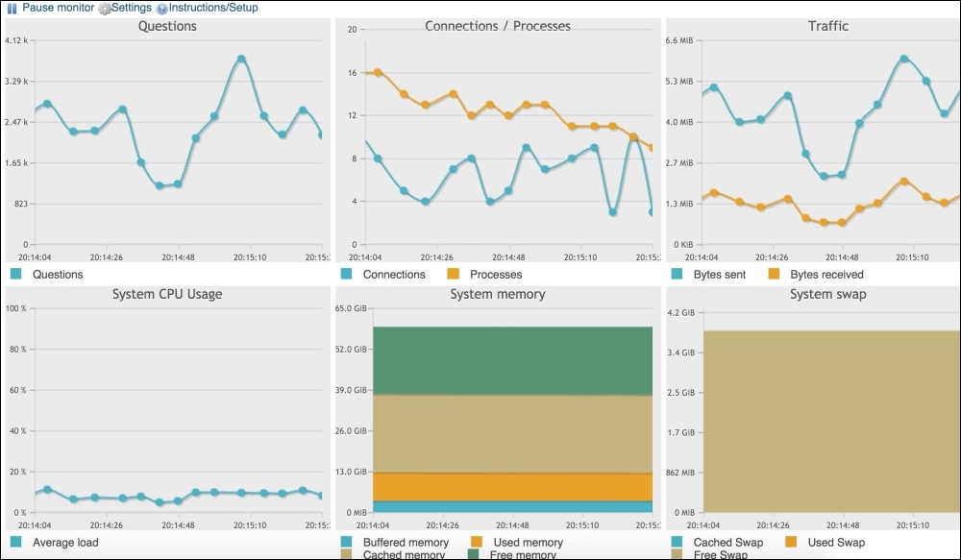
Task: Open the Pause monitor link
Action: pyautogui.click(x=59, y=8)
